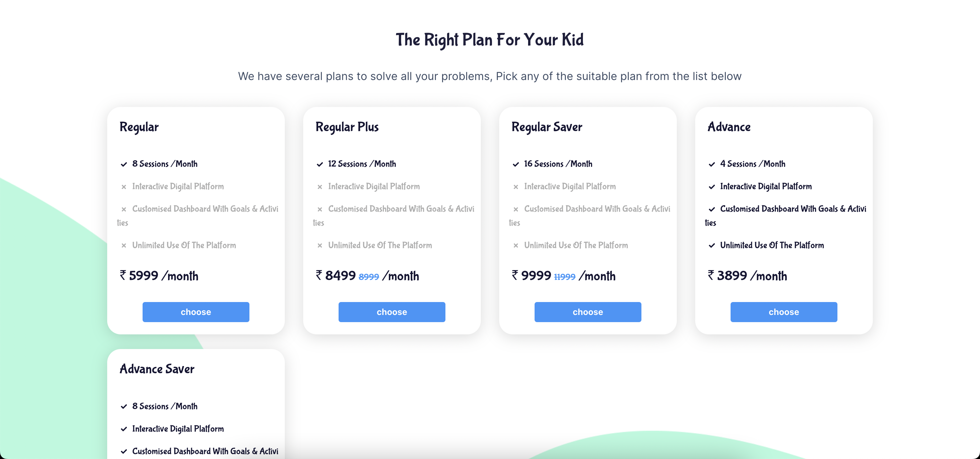Choose the Advance plan
Screen dimensions: 980x459
click(x=784, y=312)
